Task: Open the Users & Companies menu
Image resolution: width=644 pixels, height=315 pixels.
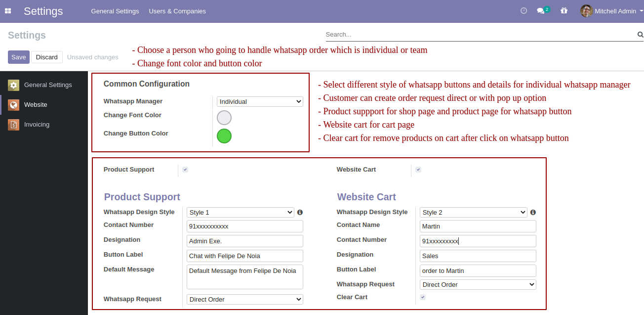Action: pyautogui.click(x=177, y=11)
